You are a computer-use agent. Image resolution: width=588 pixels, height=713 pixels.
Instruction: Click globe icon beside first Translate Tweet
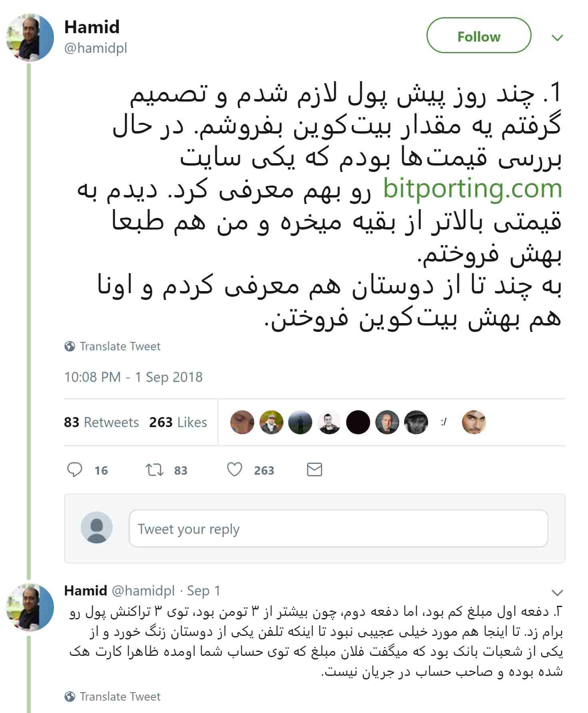tap(70, 346)
